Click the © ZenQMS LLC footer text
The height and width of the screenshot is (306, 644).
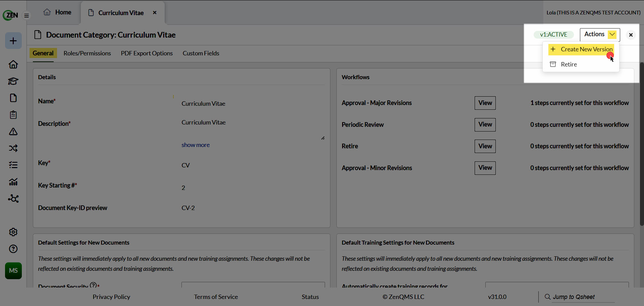click(x=404, y=297)
